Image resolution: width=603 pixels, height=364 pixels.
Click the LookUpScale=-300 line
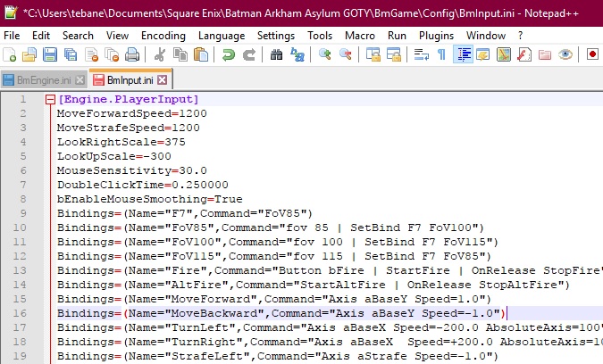(114, 156)
